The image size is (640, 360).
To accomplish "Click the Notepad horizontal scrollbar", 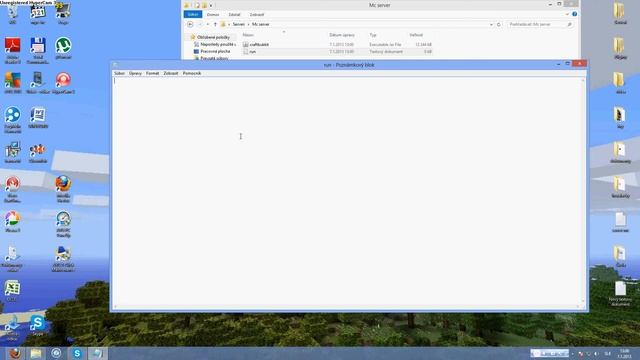I will pyautogui.click(x=347, y=307).
